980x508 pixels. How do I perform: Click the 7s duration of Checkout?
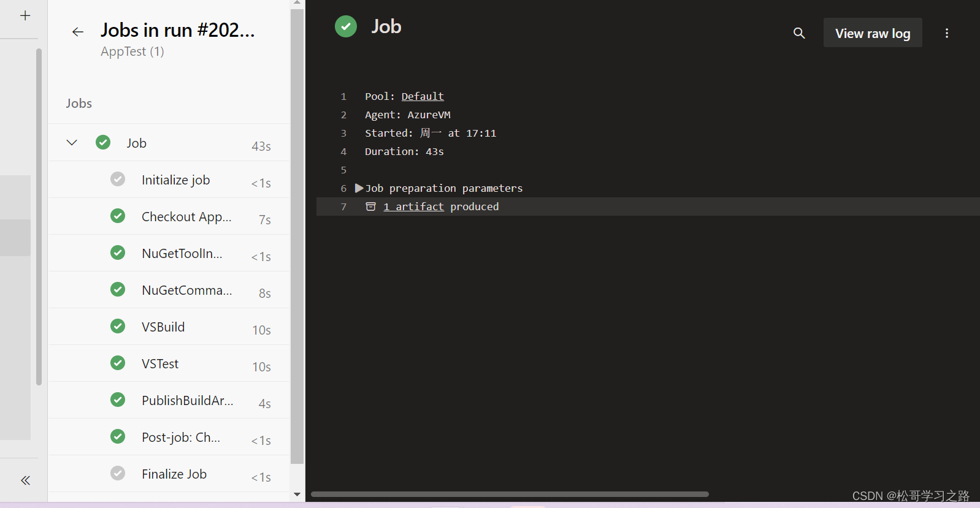click(x=265, y=220)
